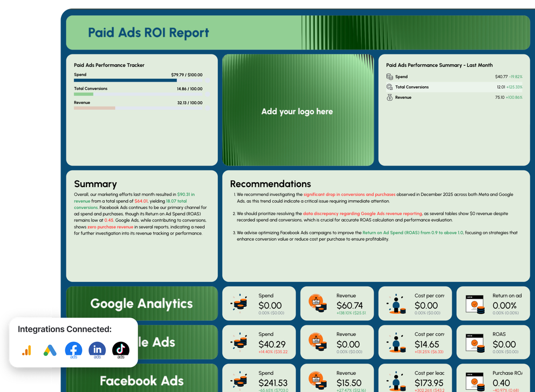The image size is (535, 392).
Task: Click the TikTok Ads integration icon
Action: pyautogui.click(x=120, y=349)
